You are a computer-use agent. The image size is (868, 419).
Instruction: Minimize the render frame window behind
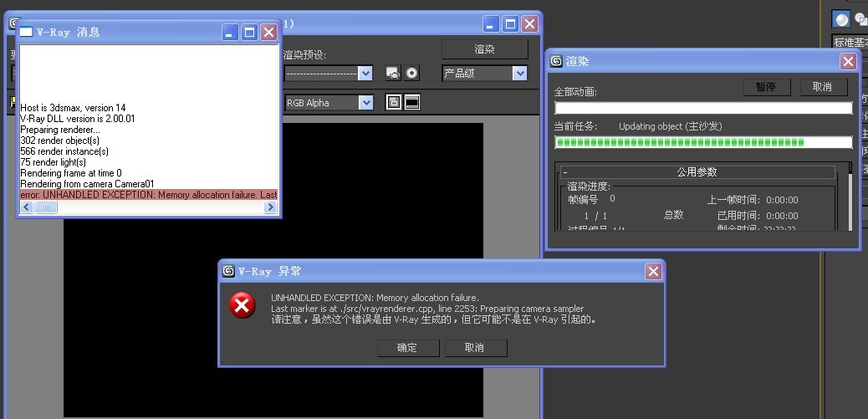(x=491, y=23)
